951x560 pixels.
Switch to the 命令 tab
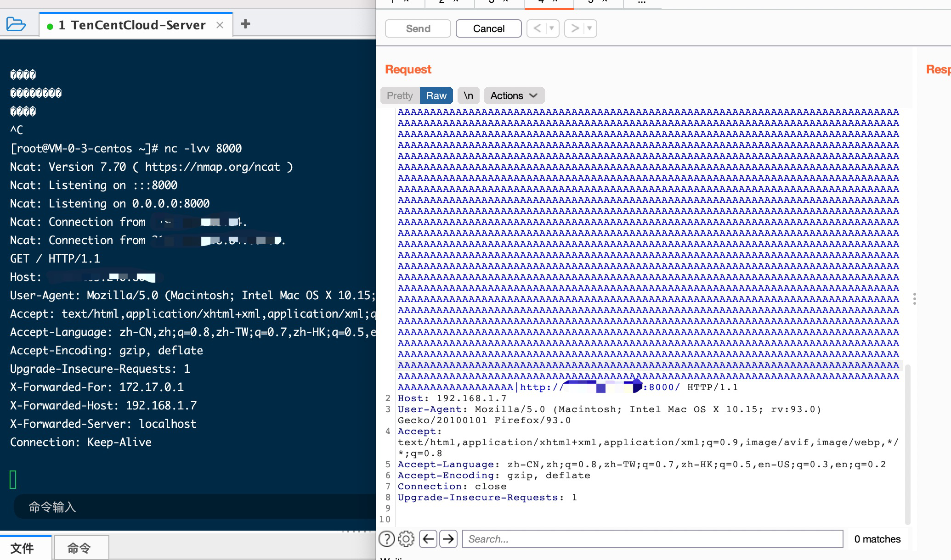pos(79,548)
